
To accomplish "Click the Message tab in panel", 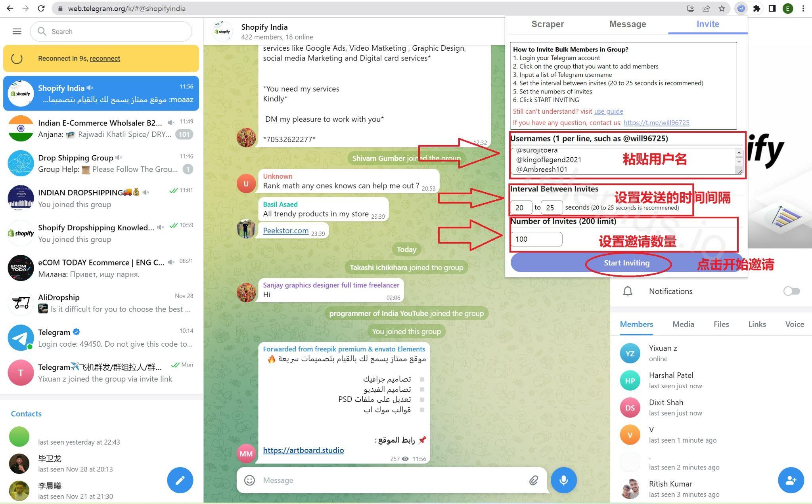I will click(627, 25).
